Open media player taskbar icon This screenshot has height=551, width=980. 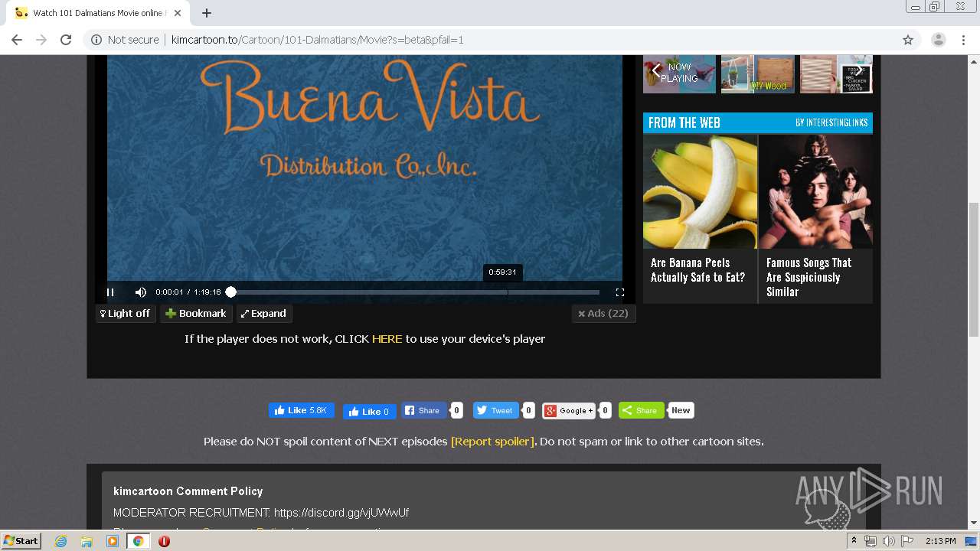coord(113,541)
